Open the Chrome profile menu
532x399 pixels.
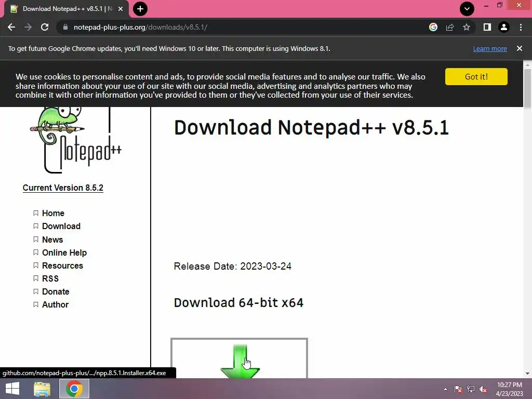[504, 27]
